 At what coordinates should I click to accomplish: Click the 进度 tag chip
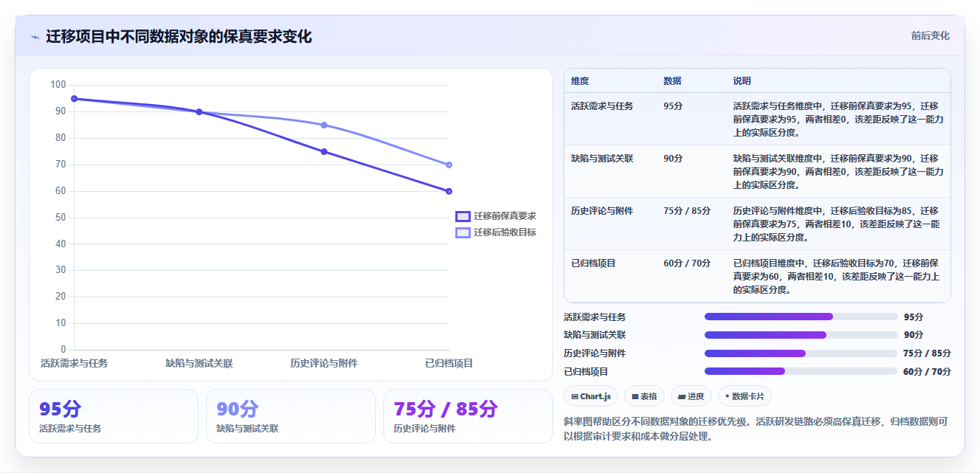click(x=691, y=396)
